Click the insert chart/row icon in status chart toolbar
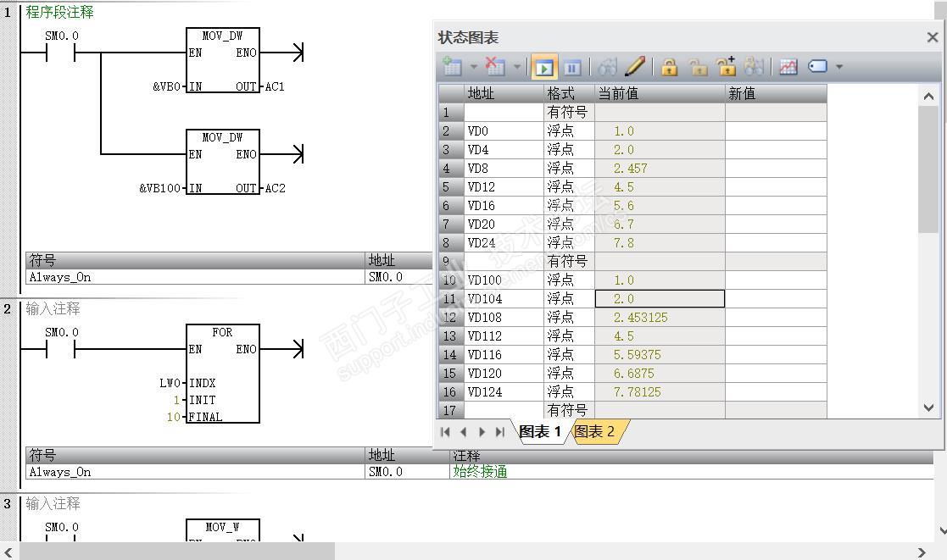947x560 pixels. 451,66
